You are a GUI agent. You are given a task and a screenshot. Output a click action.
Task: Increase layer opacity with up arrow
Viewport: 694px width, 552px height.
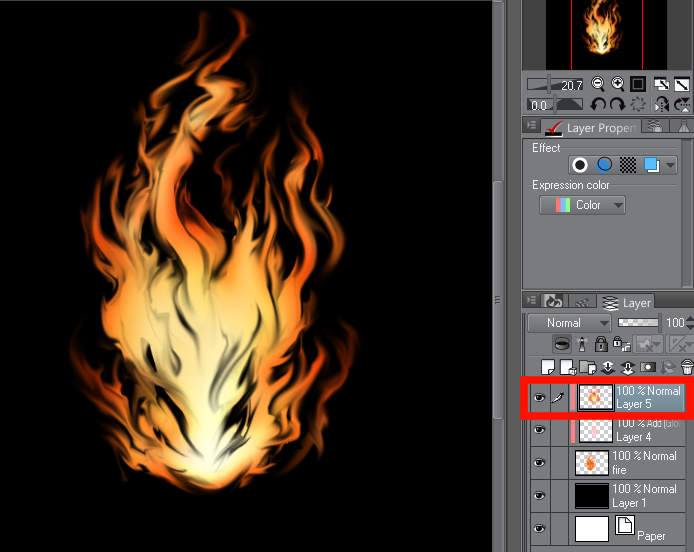[x=690, y=318]
